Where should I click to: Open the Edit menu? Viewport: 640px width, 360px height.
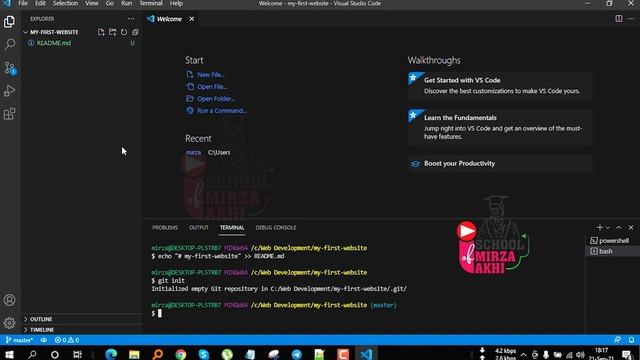(x=40, y=3)
